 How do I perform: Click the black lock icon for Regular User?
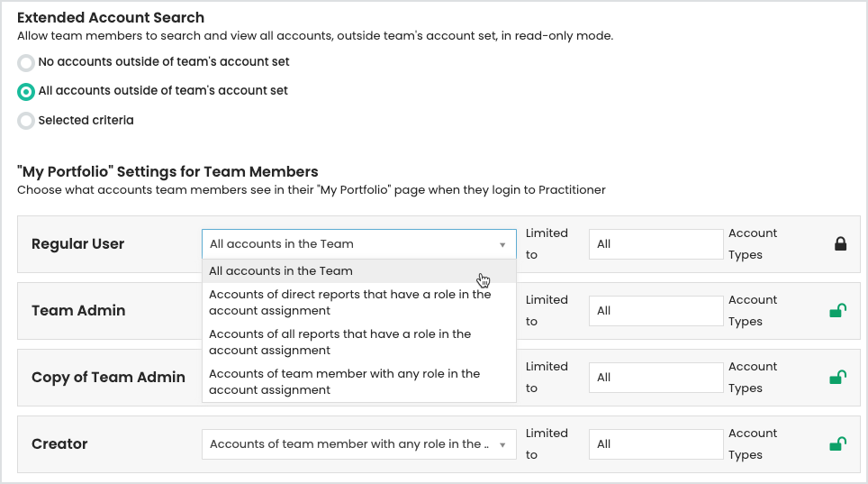(x=840, y=244)
